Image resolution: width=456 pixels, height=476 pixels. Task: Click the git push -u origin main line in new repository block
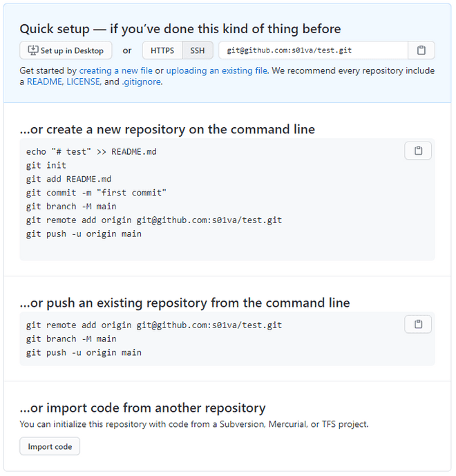click(x=84, y=234)
